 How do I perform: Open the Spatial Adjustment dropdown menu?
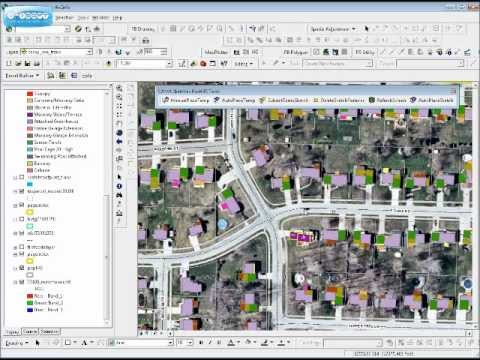click(333, 29)
